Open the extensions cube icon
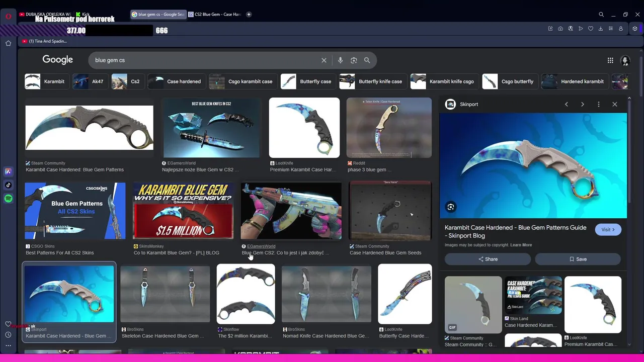Image resolution: width=644 pixels, height=362 pixels. 635,29
